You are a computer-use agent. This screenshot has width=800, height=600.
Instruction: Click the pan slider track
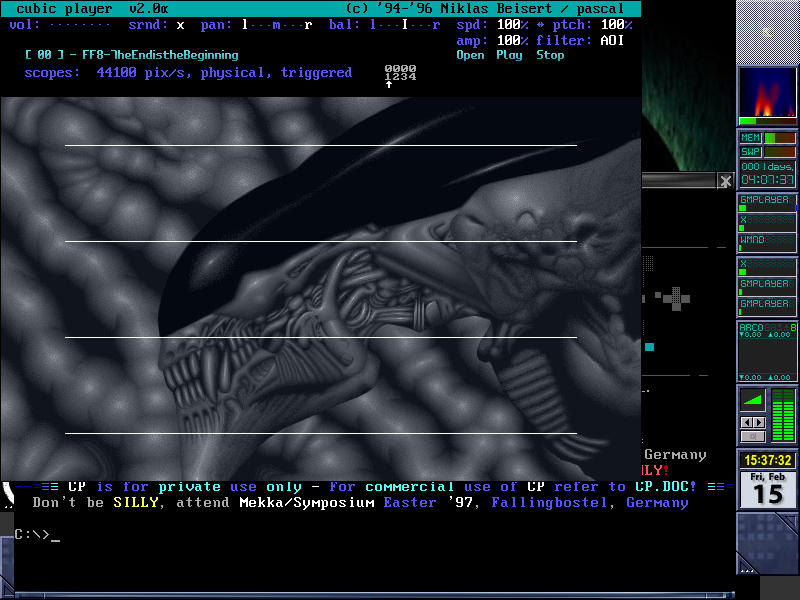point(277,24)
